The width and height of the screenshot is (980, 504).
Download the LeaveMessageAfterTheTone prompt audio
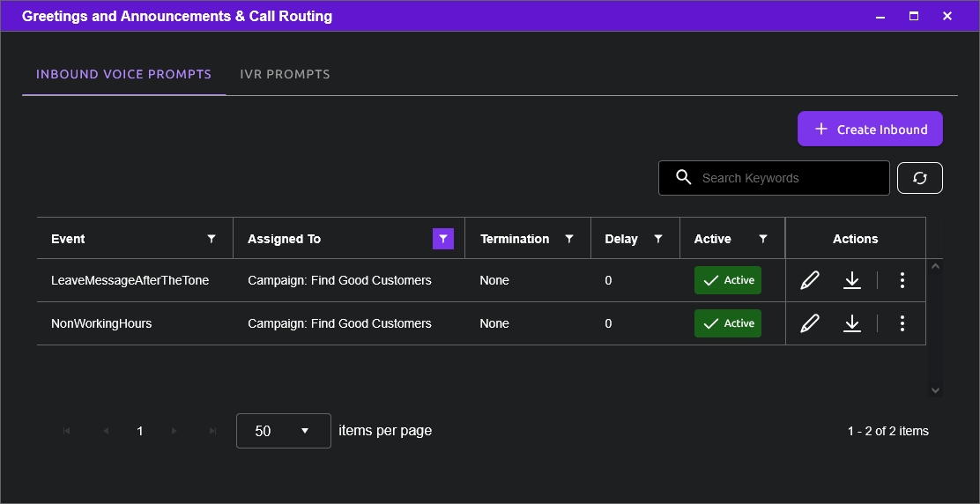[852, 280]
